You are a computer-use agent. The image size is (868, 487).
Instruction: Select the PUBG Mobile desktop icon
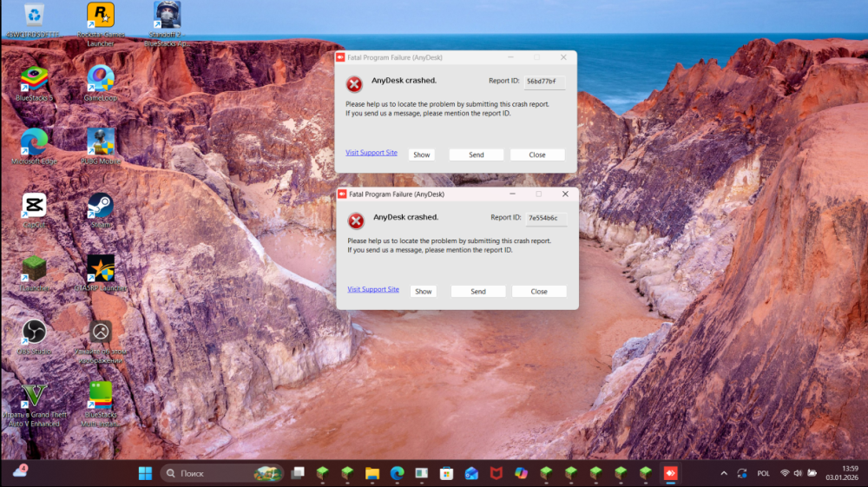pyautogui.click(x=100, y=148)
